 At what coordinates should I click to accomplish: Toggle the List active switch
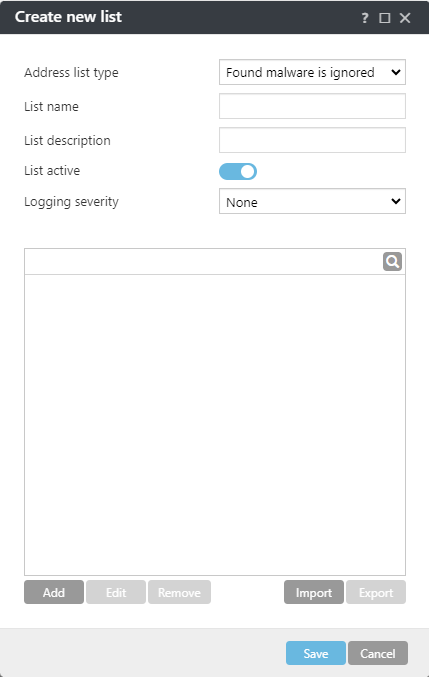coord(238,171)
